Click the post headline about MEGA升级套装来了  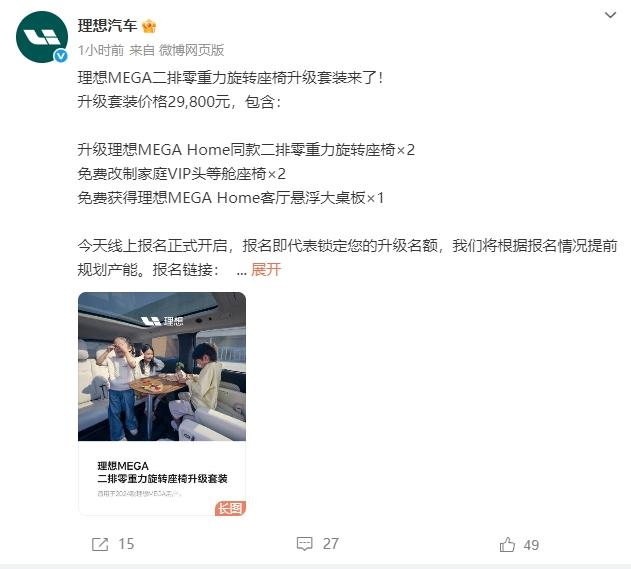click(230, 78)
